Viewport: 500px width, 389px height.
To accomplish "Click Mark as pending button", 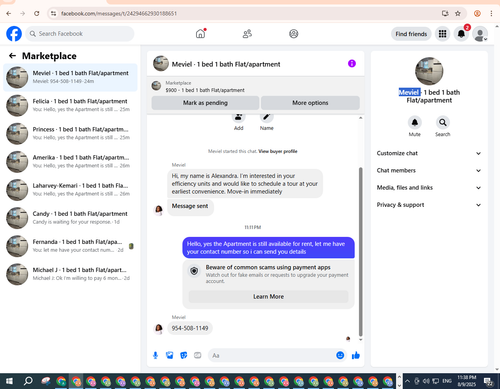I will pos(205,103).
